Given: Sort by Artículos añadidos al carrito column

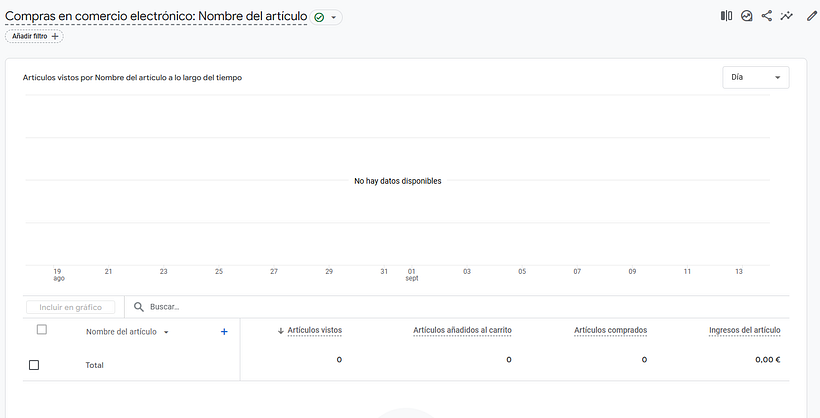Looking at the screenshot, I should point(462,330).
